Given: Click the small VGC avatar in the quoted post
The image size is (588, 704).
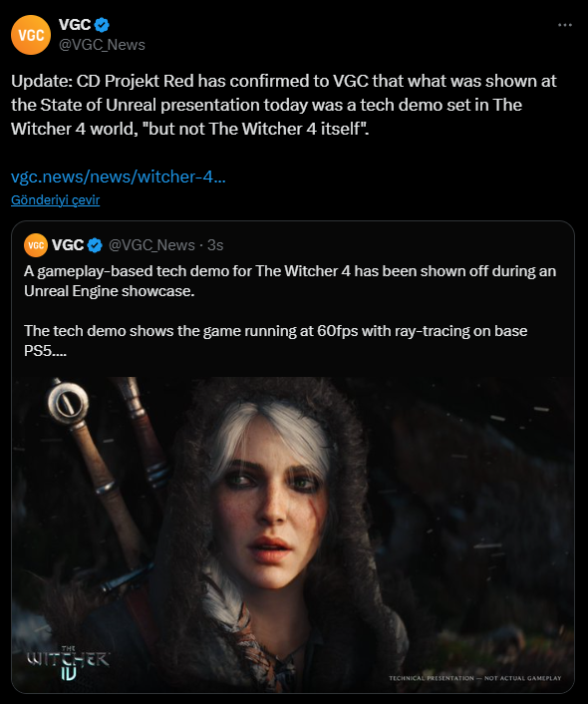Looking at the screenshot, I should coord(36,245).
